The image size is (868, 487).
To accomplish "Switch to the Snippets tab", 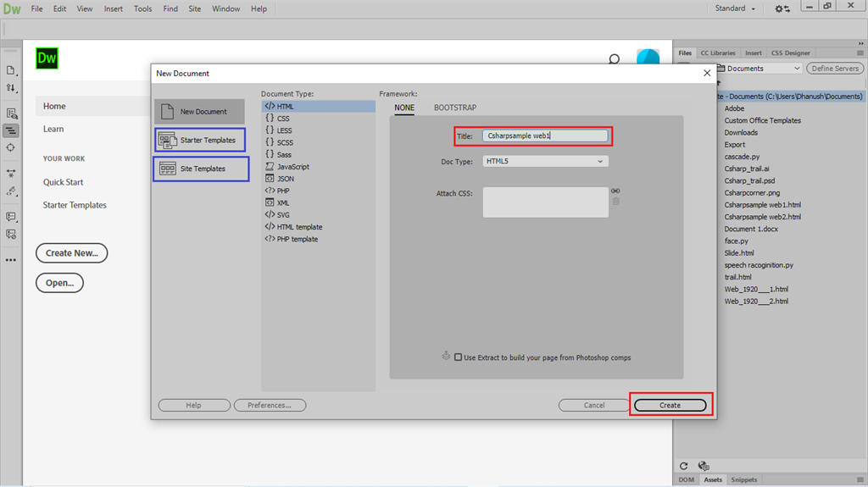I will coord(744,480).
